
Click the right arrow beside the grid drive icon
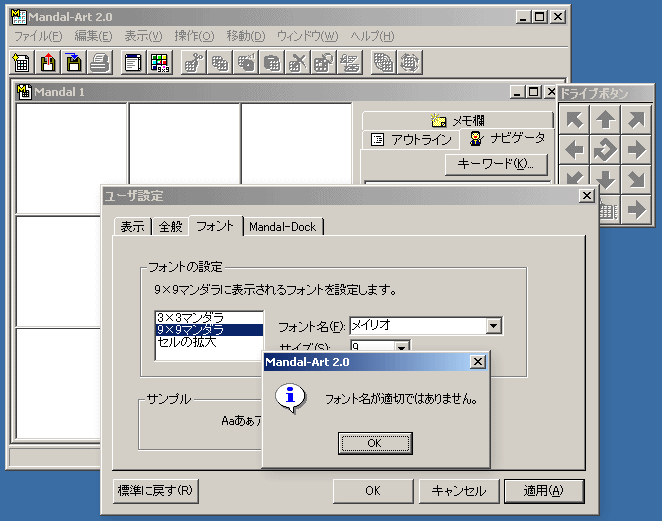coord(636,209)
